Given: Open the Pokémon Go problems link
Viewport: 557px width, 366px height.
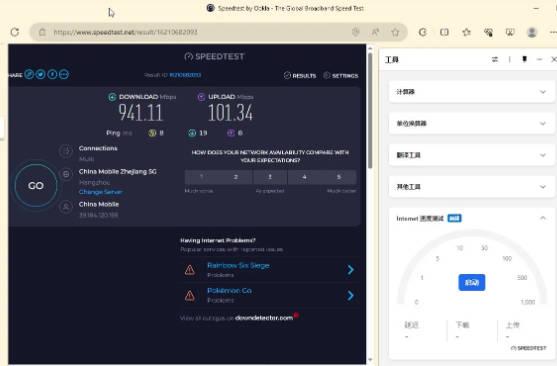Looking at the screenshot, I should tap(229, 291).
